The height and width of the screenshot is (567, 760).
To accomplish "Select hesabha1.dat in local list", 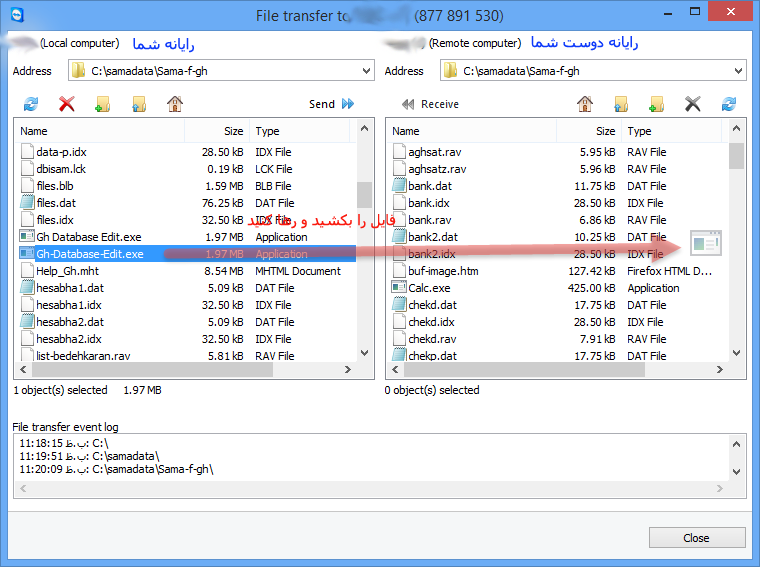I will click(187, 287).
